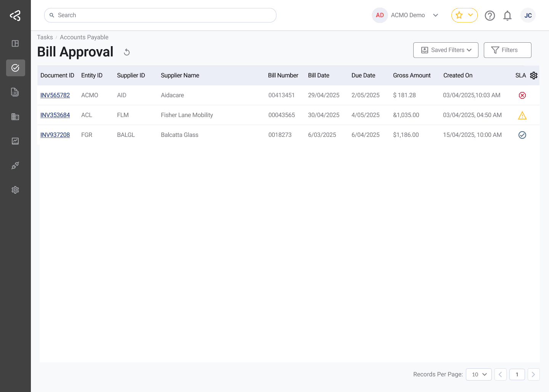Viewport: 549px width, 392px height.
Task: Click the yellow SLA warning icon for INV353684
Action: [x=522, y=115]
